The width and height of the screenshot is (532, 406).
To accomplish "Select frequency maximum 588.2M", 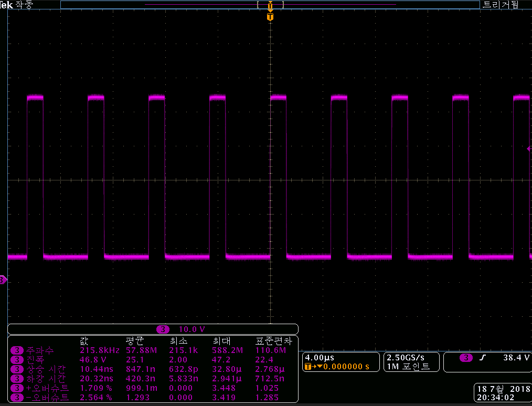I will (x=228, y=350).
